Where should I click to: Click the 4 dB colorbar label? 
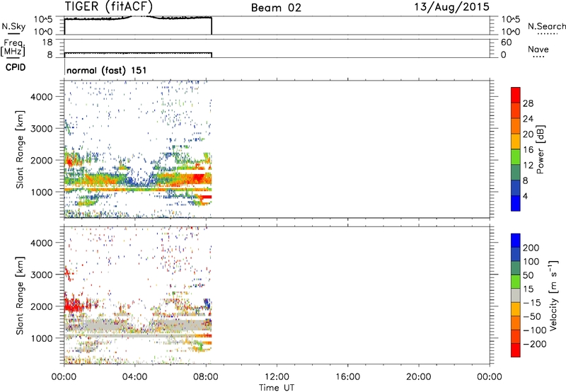tap(526, 197)
